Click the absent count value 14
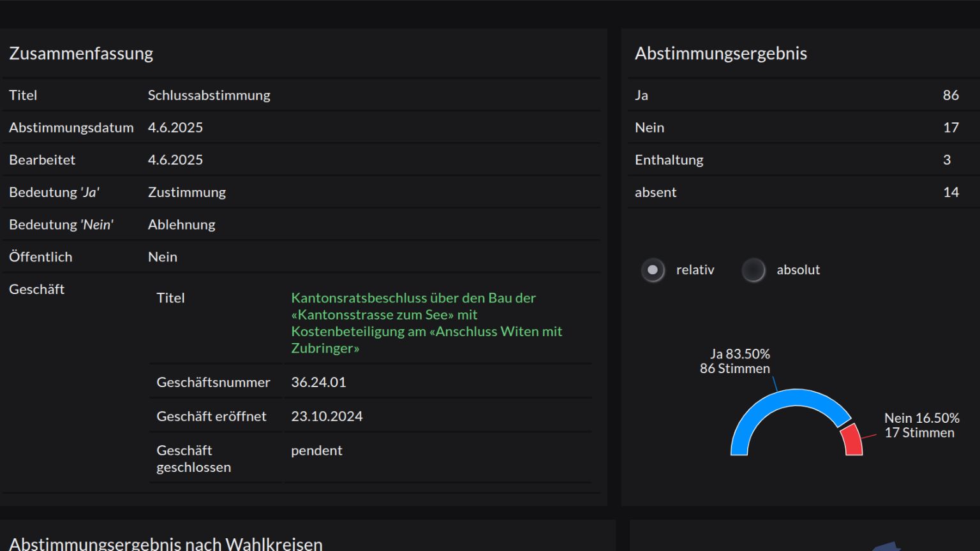Image resolution: width=980 pixels, height=551 pixels. click(951, 193)
